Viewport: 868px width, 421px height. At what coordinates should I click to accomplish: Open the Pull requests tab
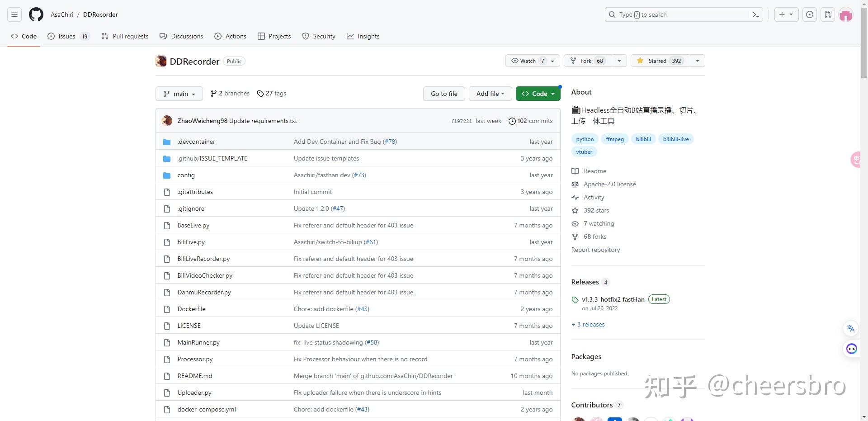click(x=125, y=36)
